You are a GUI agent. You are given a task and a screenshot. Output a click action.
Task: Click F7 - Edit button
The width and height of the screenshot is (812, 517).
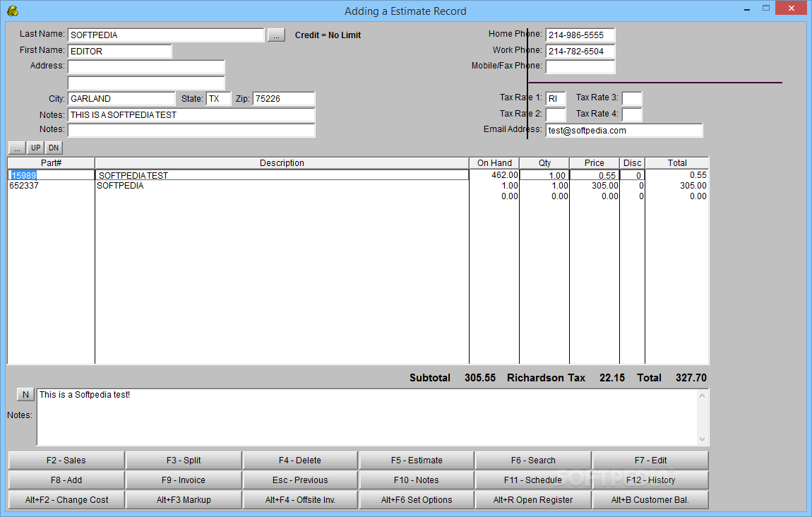coord(650,460)
